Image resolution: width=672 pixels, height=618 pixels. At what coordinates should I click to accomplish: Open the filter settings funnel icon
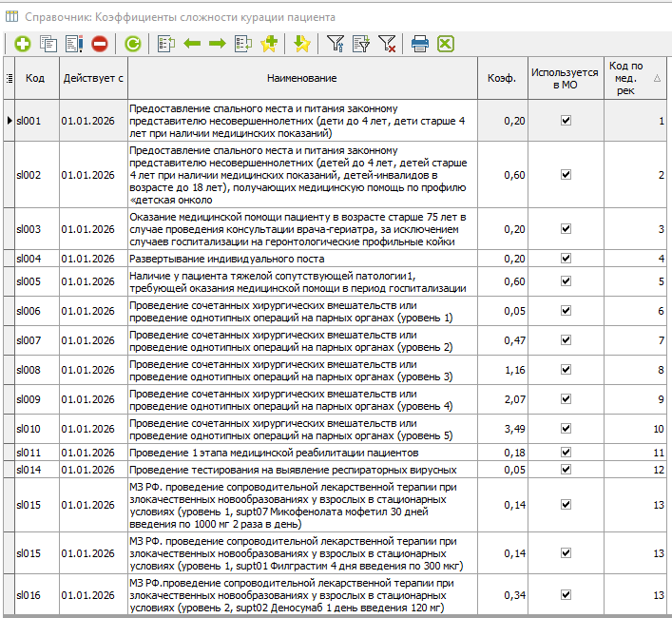(x=336, y=44)
